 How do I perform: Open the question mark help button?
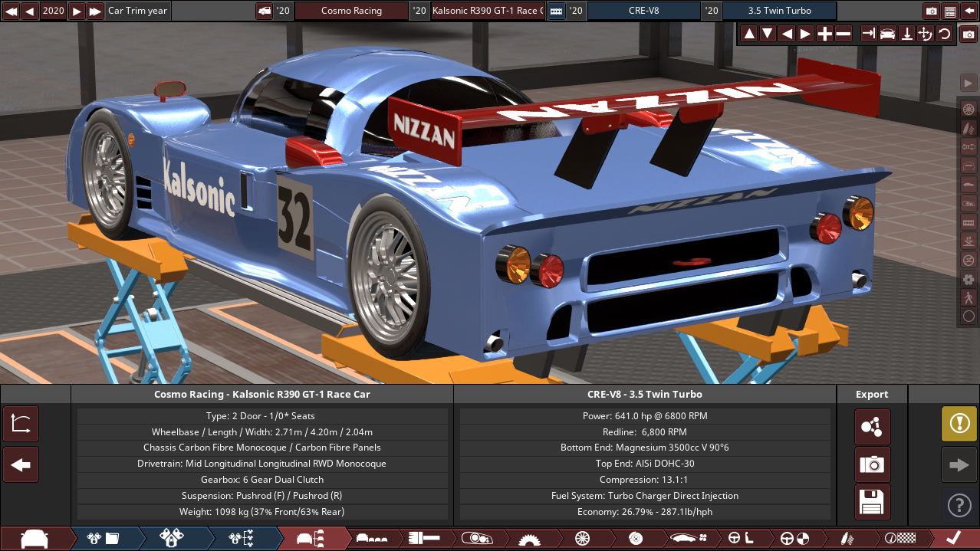959,505
